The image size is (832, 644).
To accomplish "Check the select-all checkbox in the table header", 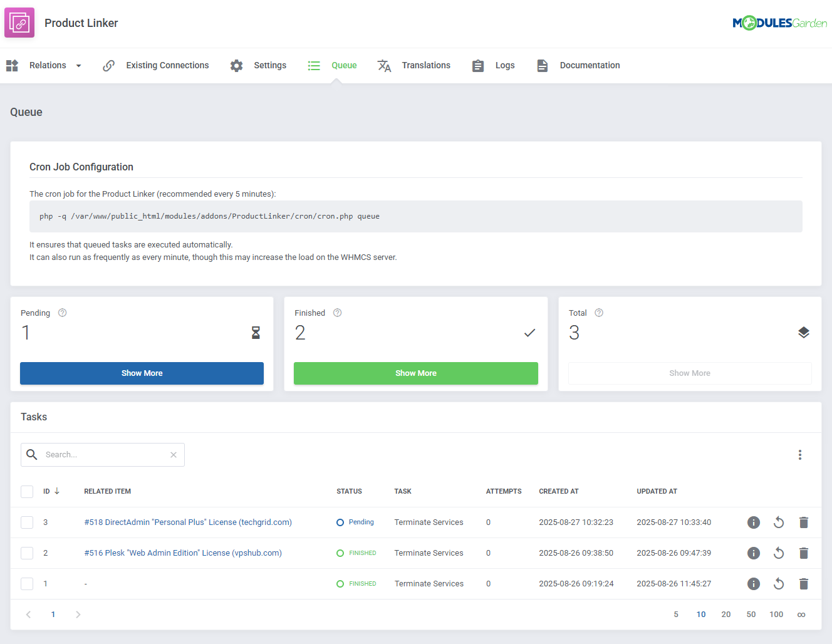I will [x=27, y=491].
